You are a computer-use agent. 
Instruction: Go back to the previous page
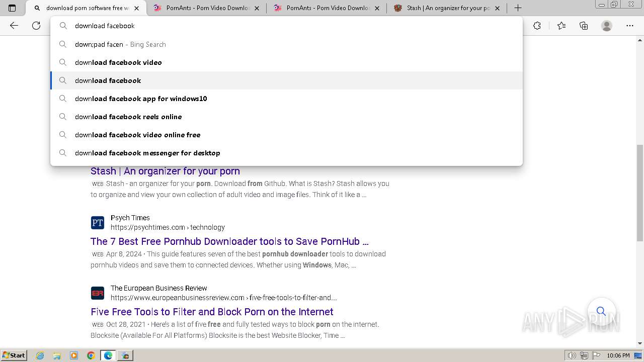[x=14, y=26]
